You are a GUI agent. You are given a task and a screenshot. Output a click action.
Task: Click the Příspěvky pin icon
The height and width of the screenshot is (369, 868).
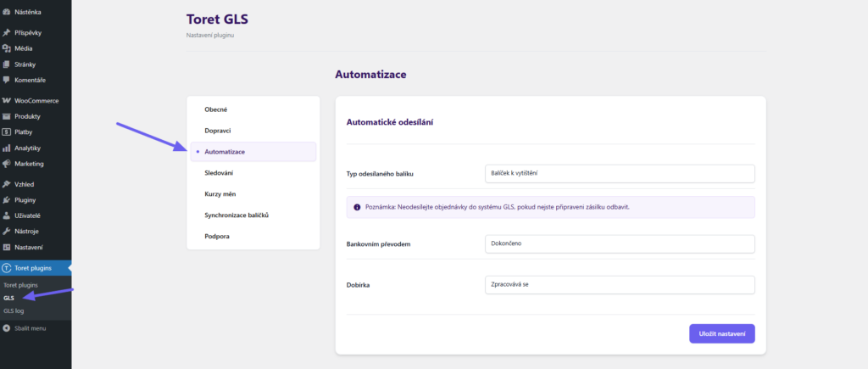(x=7, y=33)
